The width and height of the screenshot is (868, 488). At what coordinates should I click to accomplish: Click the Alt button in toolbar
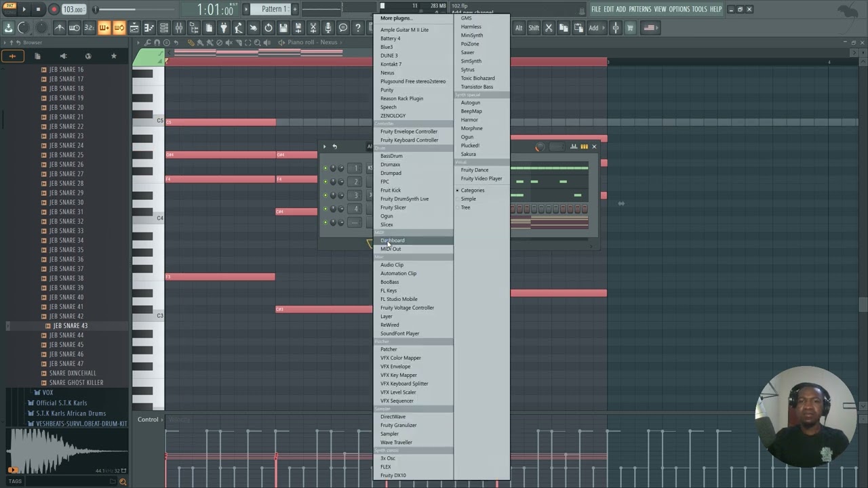click(519, 28)
